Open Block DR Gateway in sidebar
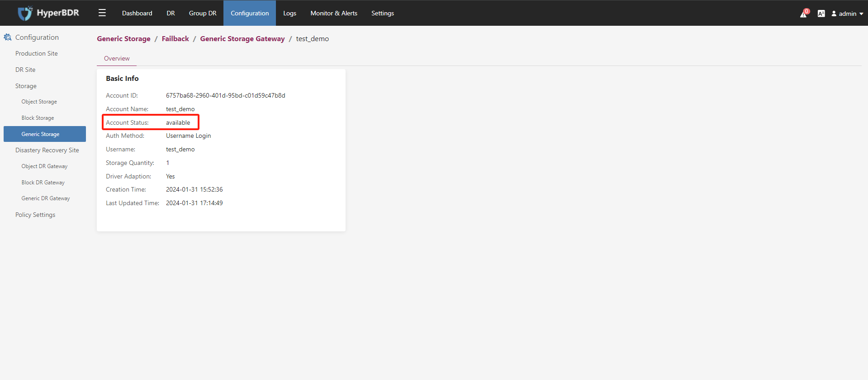 click(x=43, y=183)
